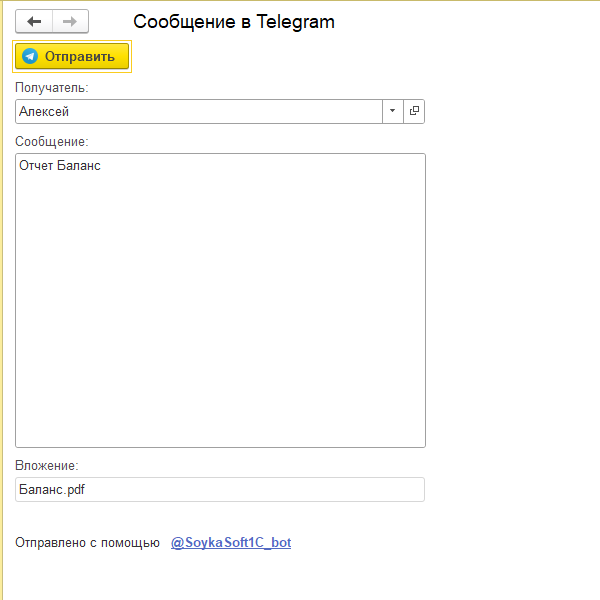Expand the Получатель dropdown list
The image size is (600, 600).
392,111
